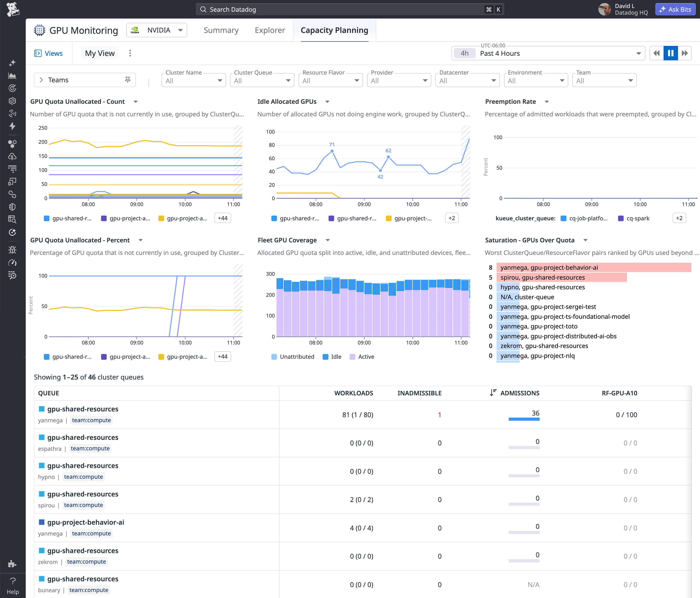Show +44 more series in GPU Quota Unallocated Percent
The width and height of the screenshot is (700, 598).
[x=223, y=356]
